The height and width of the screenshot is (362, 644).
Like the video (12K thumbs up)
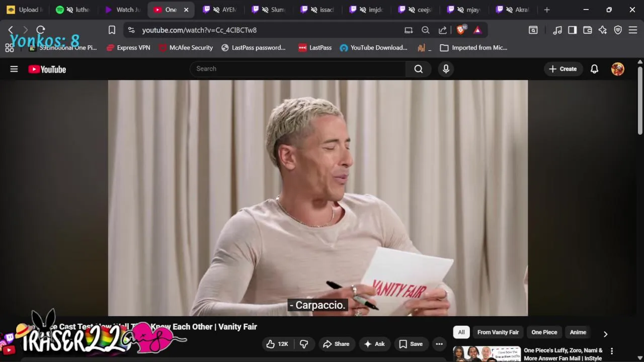click(x=277, y=344)
